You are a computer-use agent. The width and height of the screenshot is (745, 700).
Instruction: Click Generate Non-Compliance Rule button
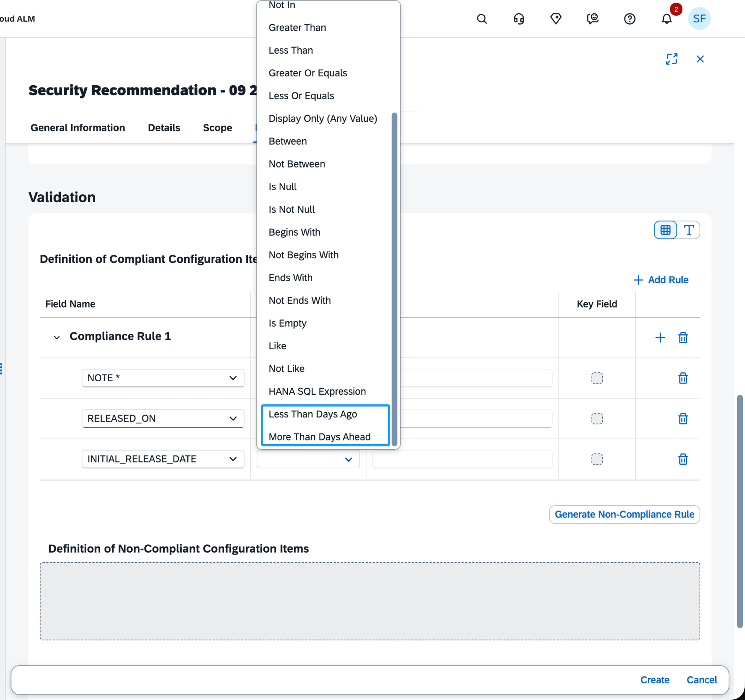[x=624, y=515]
